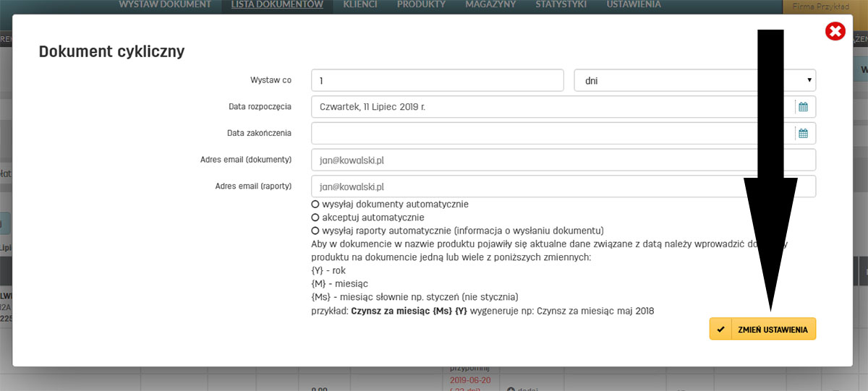Go to Klienci section
868x391 pixels.
[x=360, y=5]
